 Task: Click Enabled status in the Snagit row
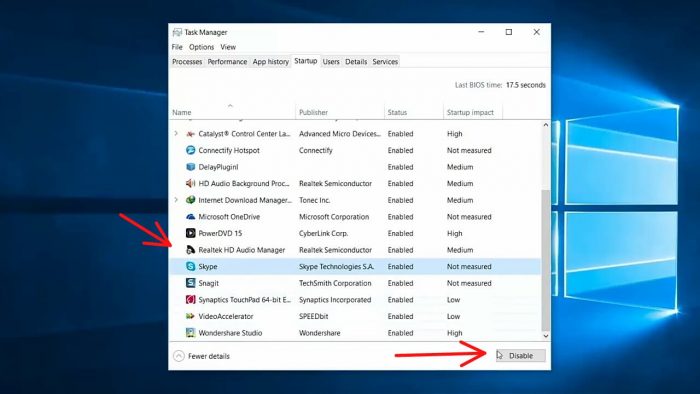(x=400, y=283)
